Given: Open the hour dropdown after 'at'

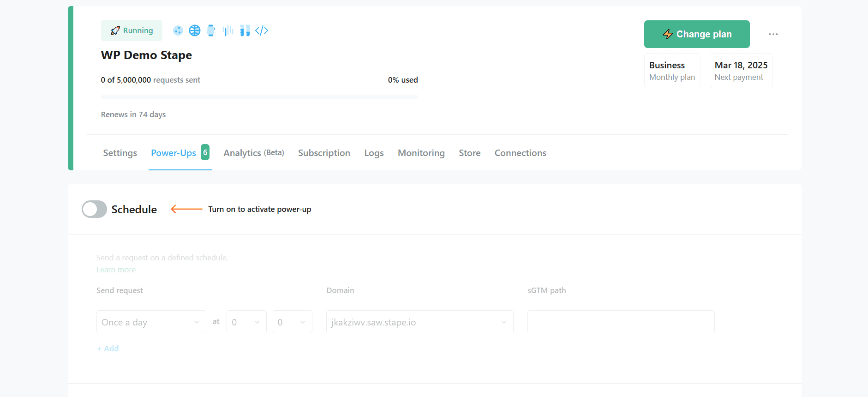Looking at the screenshot, I should click(x=246, y=322).
